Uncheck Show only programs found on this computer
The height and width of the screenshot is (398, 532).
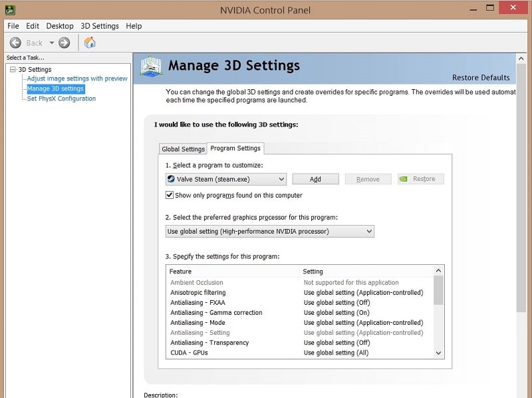point(170,195)
